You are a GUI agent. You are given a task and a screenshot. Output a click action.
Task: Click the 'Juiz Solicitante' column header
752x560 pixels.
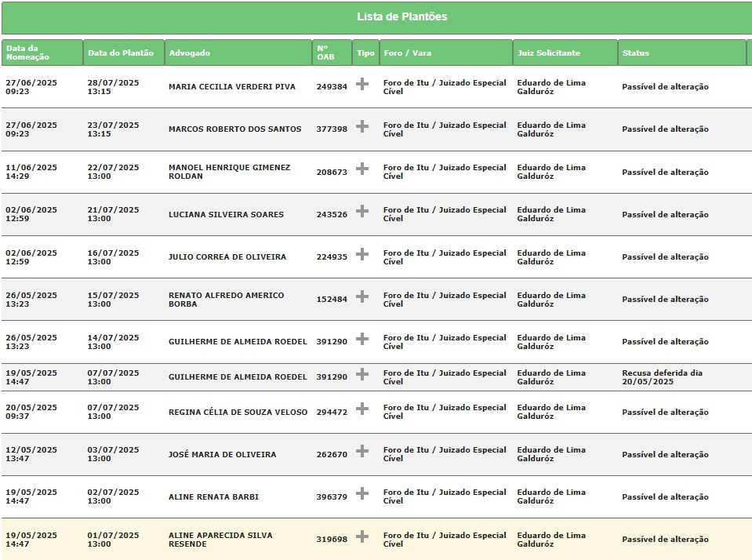point(549,53)
